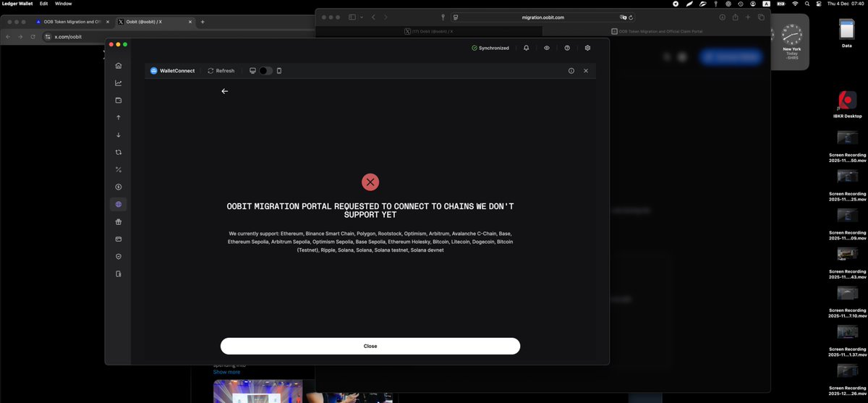Select the Discover globe icon in sidebar
Viewport: 868px width, 403px height.
pyautogui.click(x=119, y=205)
